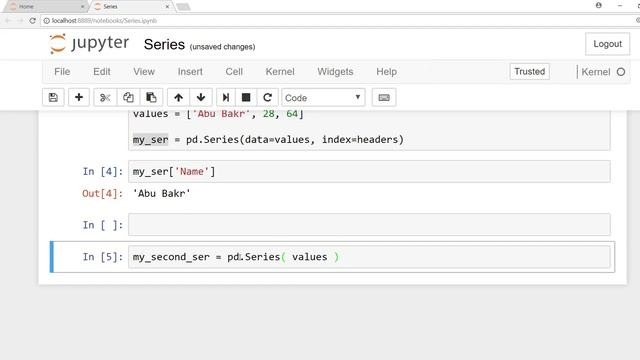The image size is (640, 360).
Task: Open the Cell menu
Action: 234,72
